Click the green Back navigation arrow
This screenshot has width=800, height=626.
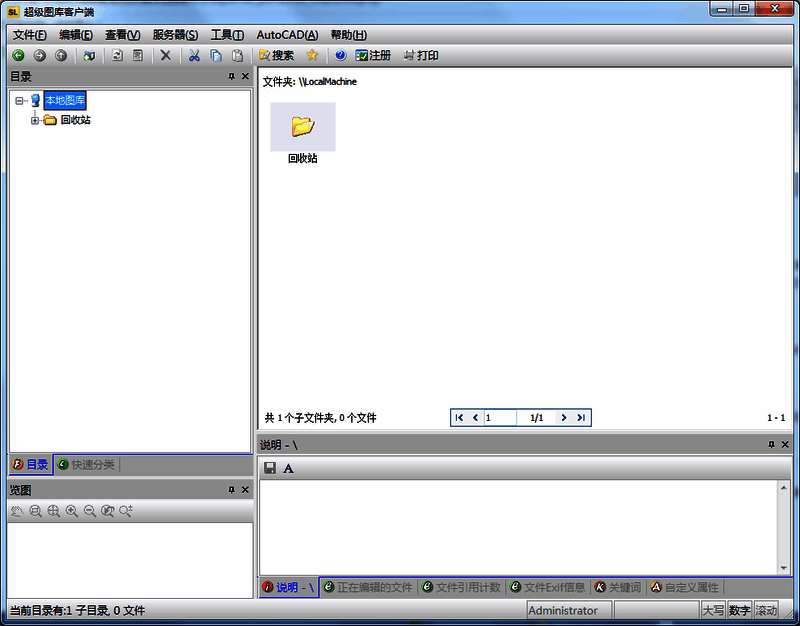click(18, 56)
